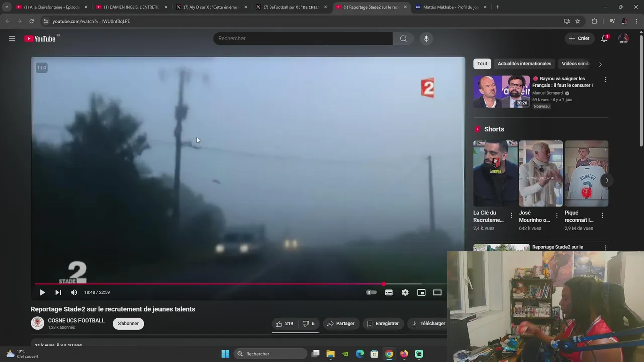Image resolution: width=644 pixels, height=362 pixels.
Task: Switch to BeFootball sur X tab
Action: tap(291, 7)
